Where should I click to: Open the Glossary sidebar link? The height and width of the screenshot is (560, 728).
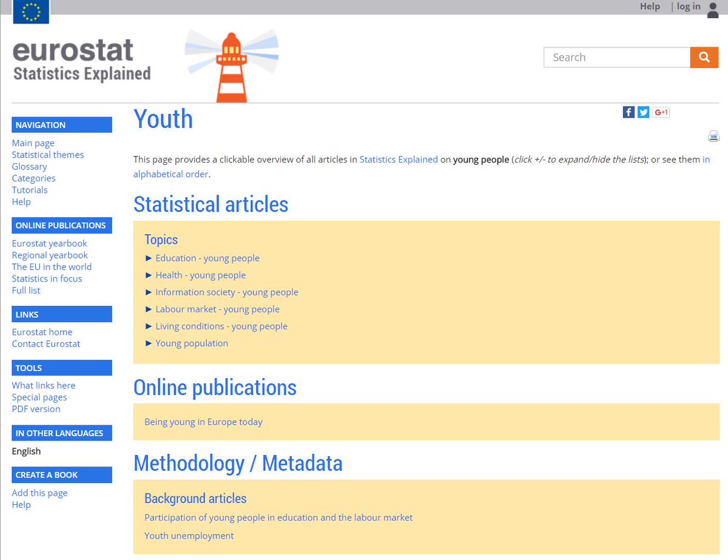(x=30, y=166)
